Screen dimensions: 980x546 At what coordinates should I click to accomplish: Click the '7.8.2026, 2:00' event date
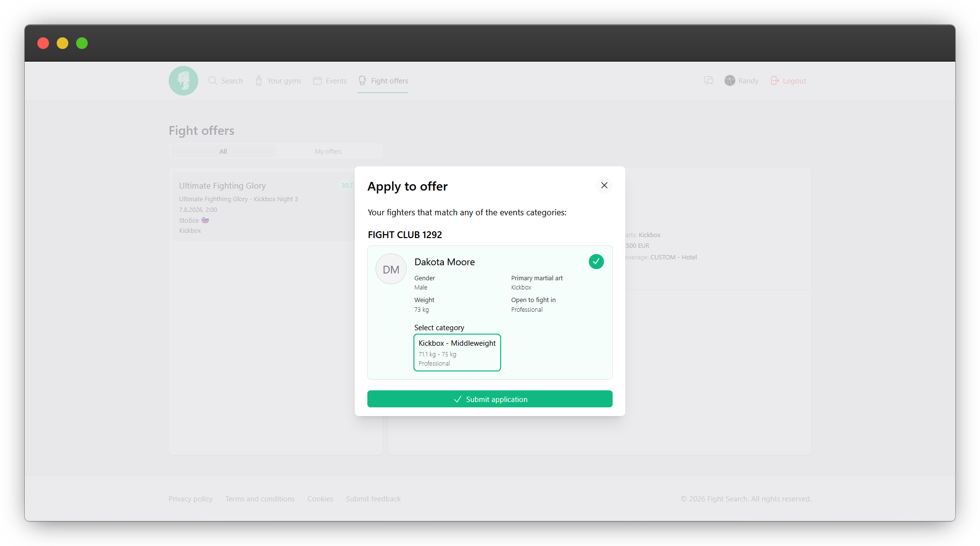(x=198, y=209)
